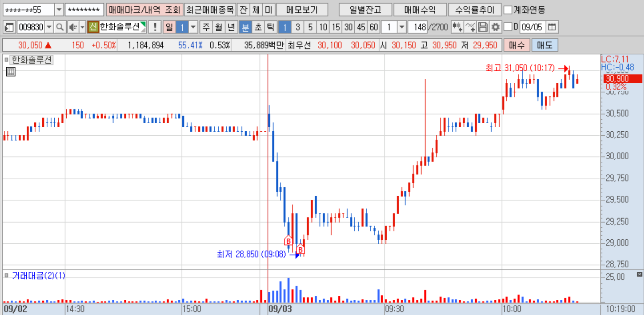Open the 매매수익 trading profit button
This screenshot has width=644, height=315.
point(420,9)
